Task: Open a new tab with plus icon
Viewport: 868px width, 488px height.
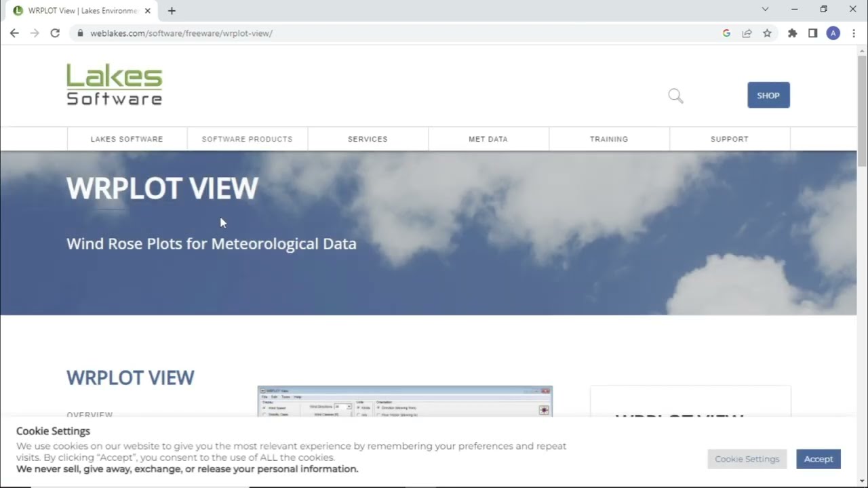Action: click(172, 11)
